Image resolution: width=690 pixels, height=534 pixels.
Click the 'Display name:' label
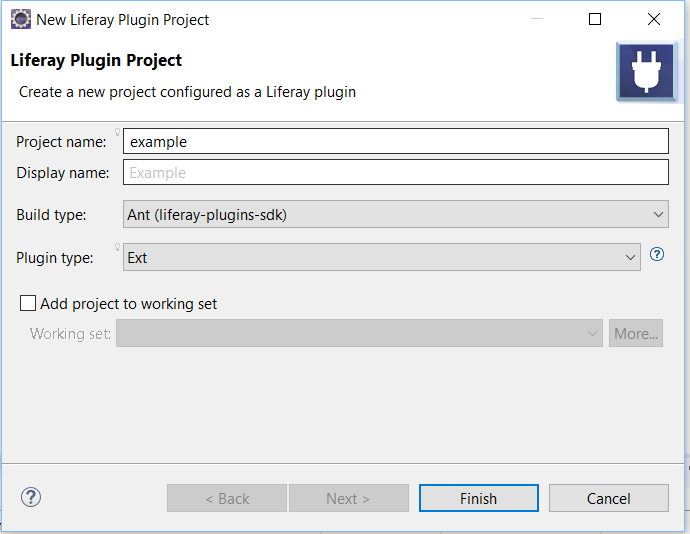(x=62, y=173)
